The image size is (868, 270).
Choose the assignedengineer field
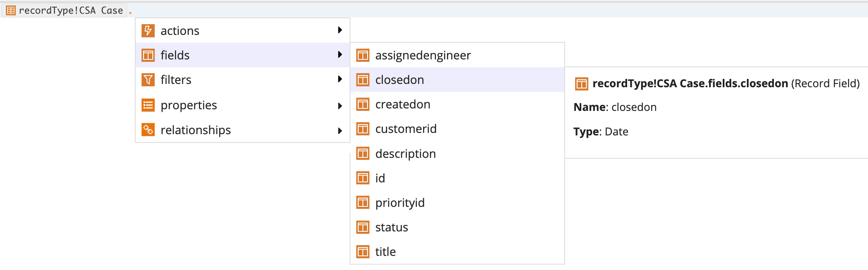pos(457,55)
